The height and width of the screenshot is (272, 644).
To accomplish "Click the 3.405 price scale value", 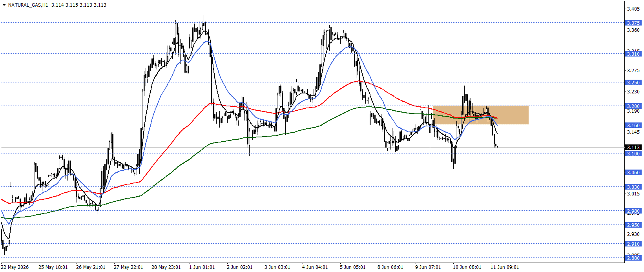I will [633, 9].
